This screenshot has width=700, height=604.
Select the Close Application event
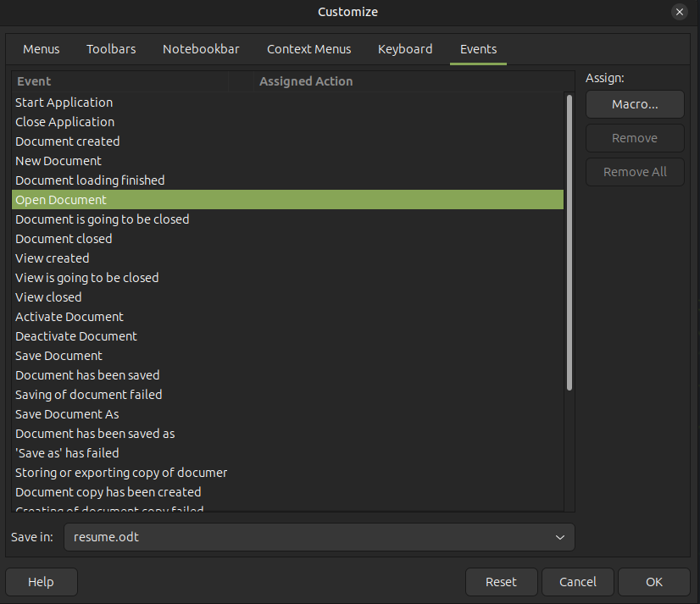tap(65, 122)
